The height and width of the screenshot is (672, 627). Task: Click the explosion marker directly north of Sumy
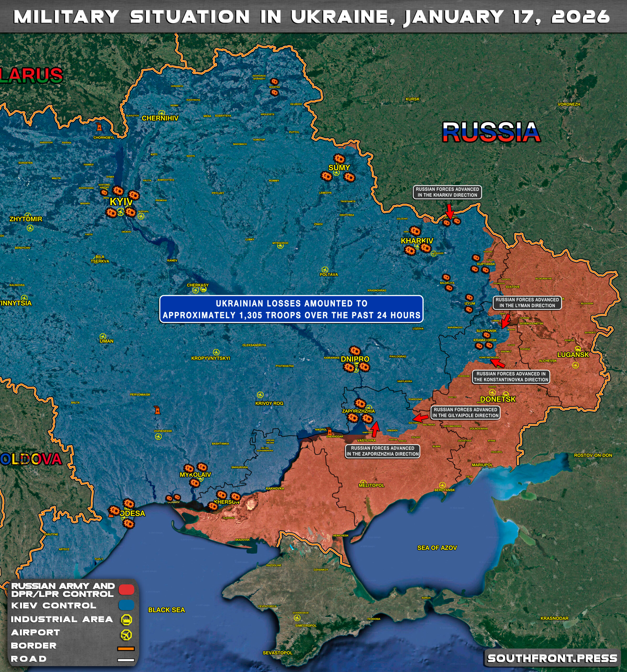(339, 159)
